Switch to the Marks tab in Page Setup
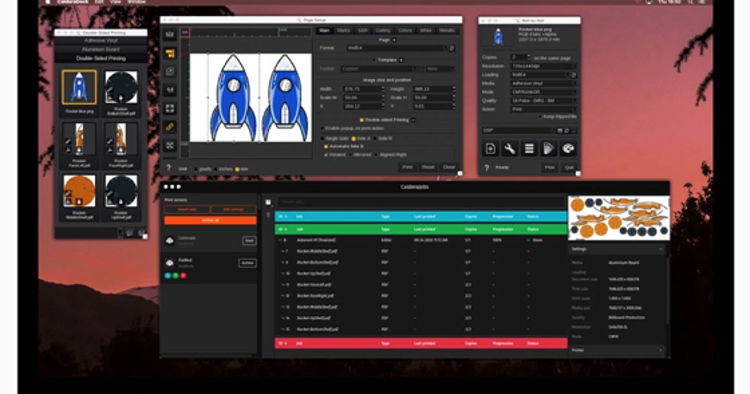The image size is (750, 394). 343,31
